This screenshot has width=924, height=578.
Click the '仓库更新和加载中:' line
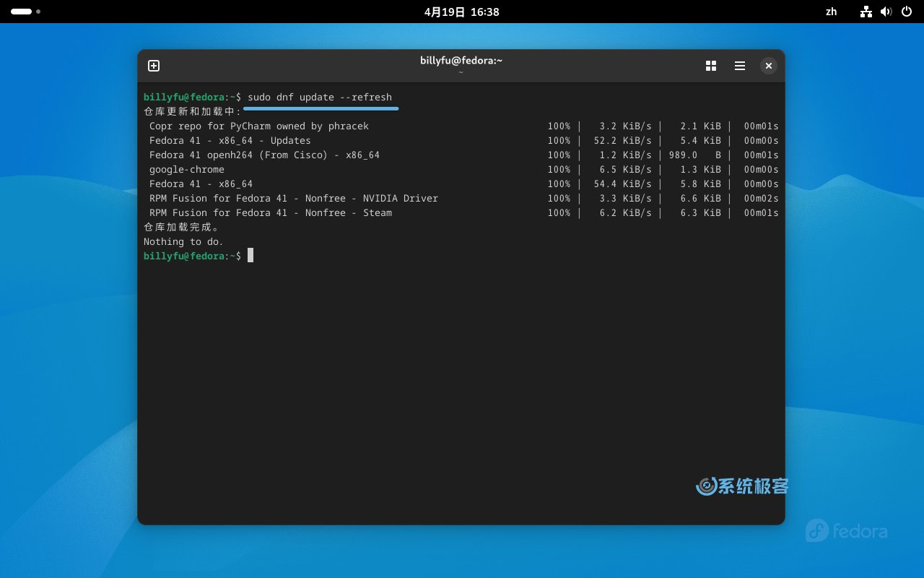(x=193, y=111)
